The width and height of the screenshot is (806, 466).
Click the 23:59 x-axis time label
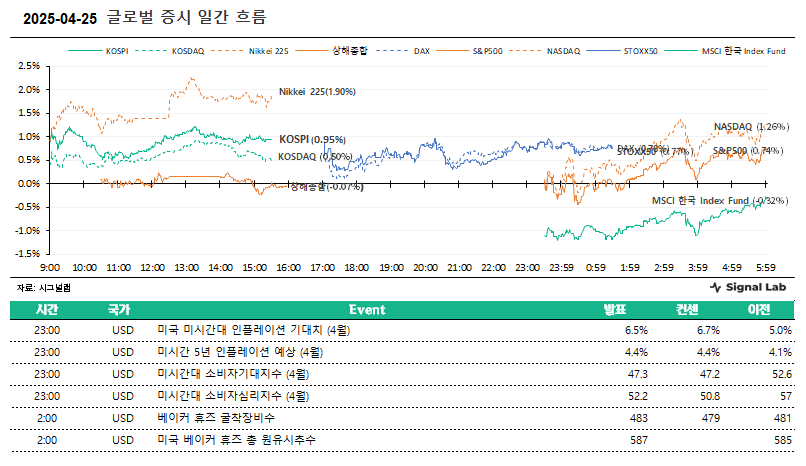(x=561, y=268)
